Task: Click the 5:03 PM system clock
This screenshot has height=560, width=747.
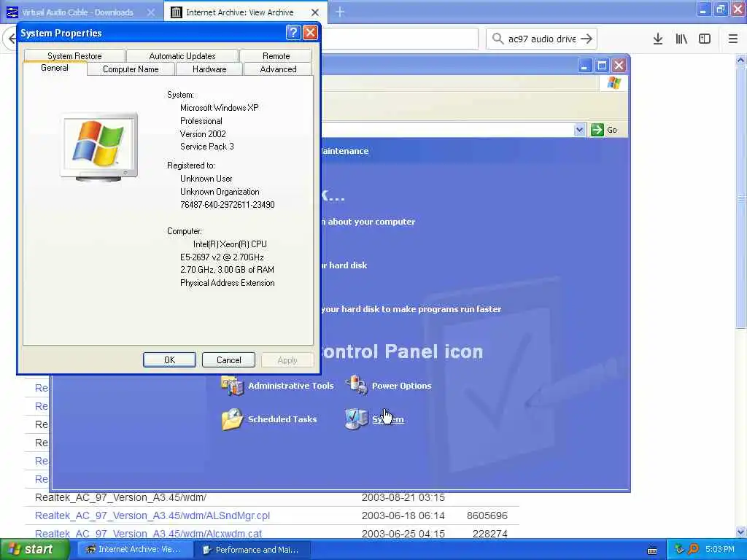Action: [720, 550]
